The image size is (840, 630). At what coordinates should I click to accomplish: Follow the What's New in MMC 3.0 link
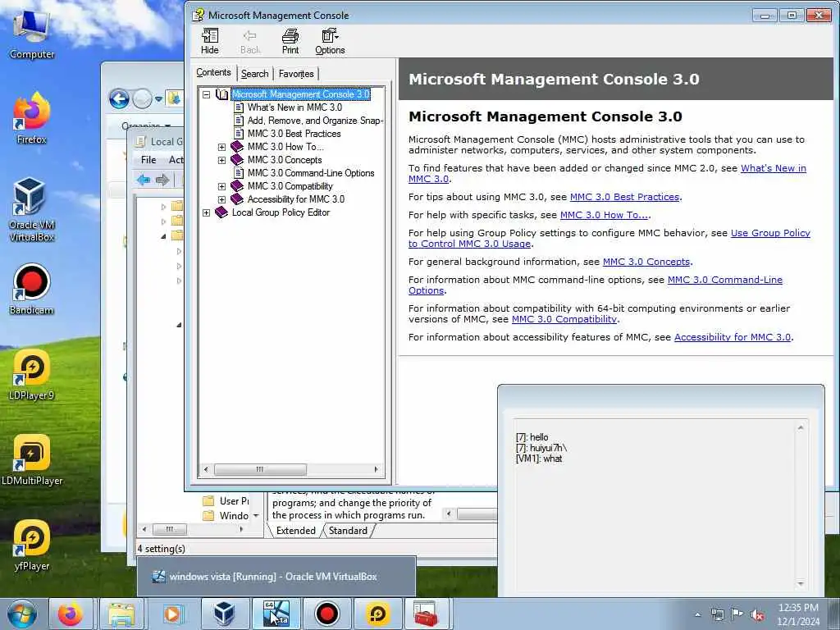pos(773,168)
